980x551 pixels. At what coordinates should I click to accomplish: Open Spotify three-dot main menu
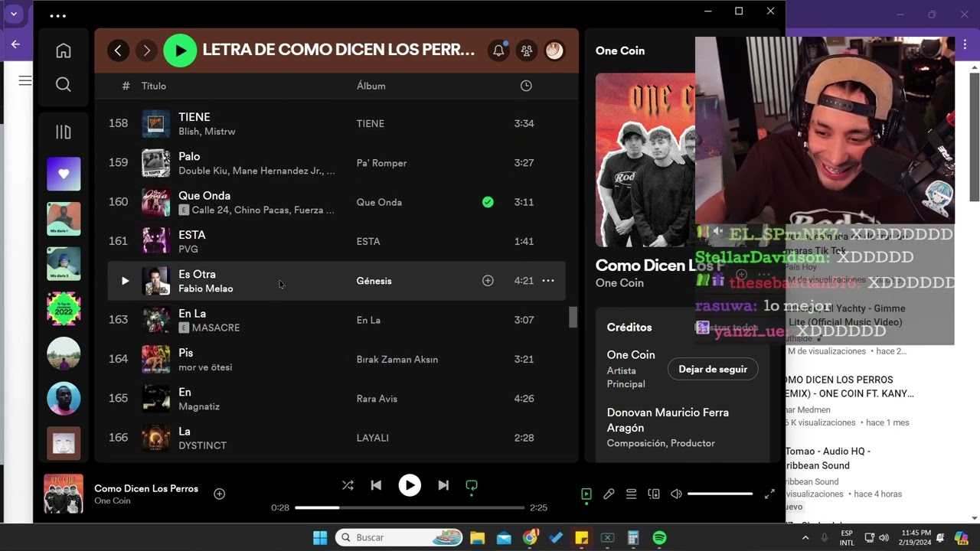coord(58,15)
